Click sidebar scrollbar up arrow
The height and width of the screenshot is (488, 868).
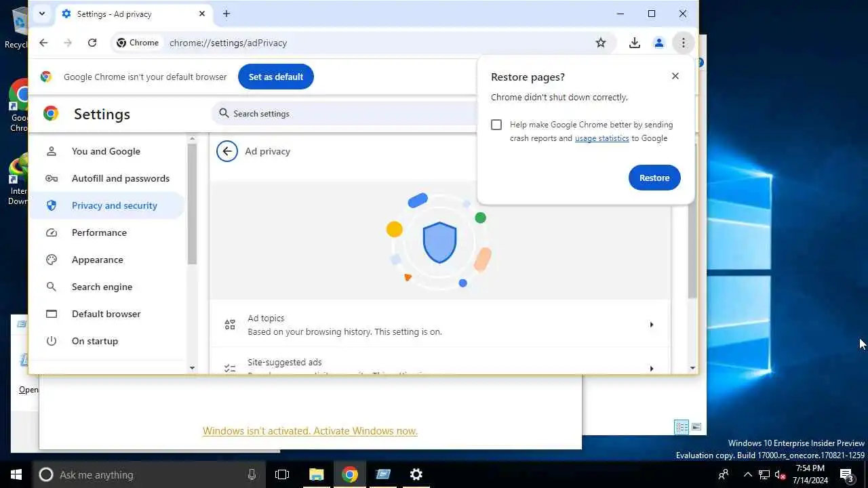pyautogui.click(x=192, y=138)
